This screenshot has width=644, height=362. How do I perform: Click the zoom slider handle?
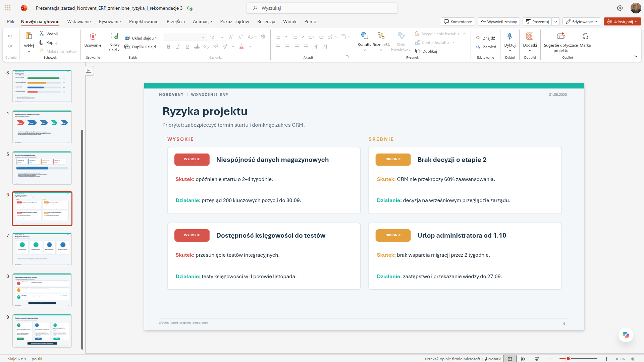[x=568, y=359]
